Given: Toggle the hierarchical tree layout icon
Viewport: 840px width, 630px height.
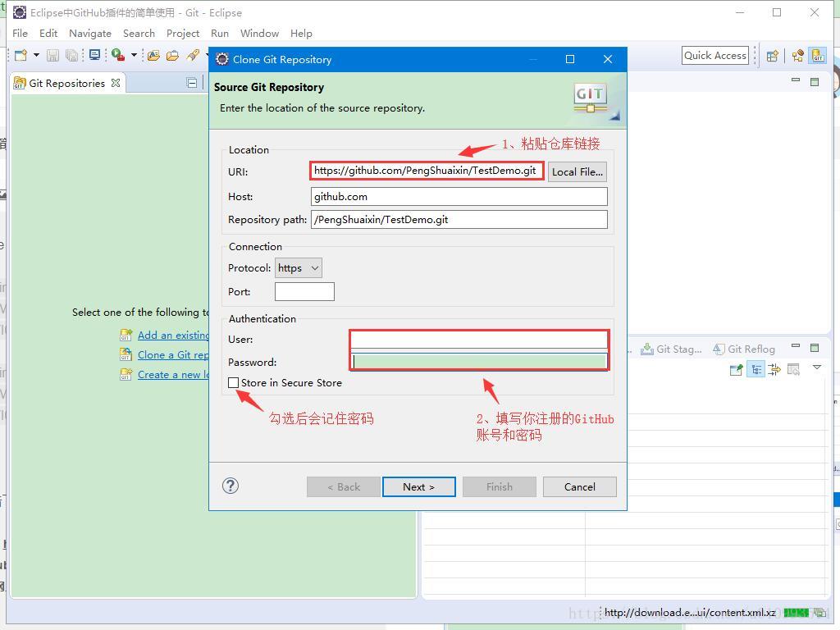Looking at the screenshot, I should (756, 369).
